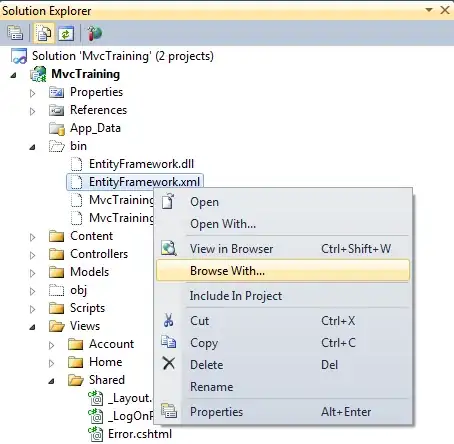
Task: Select the Solution 'MvcTraining' icon node
Action: [19, 56]
